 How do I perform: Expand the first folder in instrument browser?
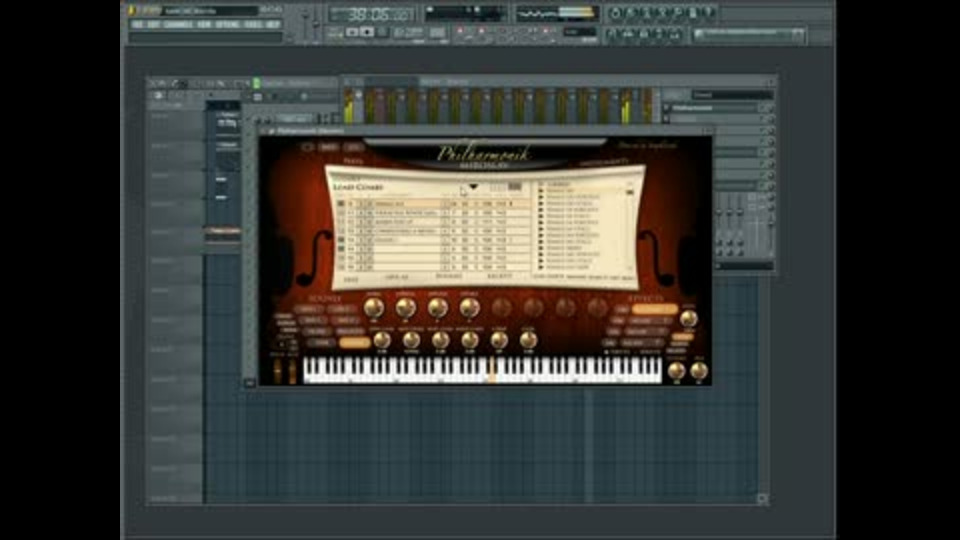tap(541, 191)
